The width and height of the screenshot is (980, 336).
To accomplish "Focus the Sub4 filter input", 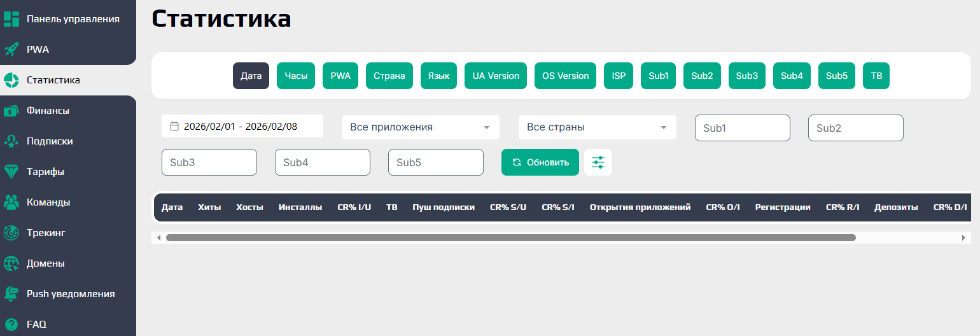I will pos(323,162).
